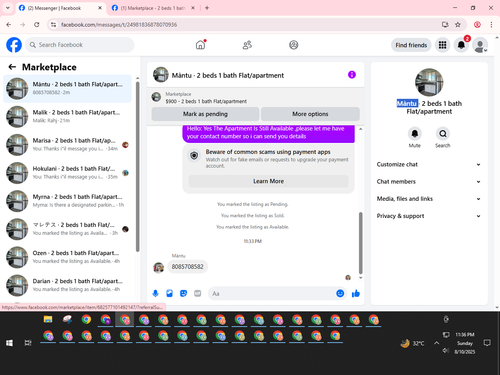This screenshot has height=375, width=500.
Task: Click the conversation list scrollbar
Action: [x=137, y=167]
